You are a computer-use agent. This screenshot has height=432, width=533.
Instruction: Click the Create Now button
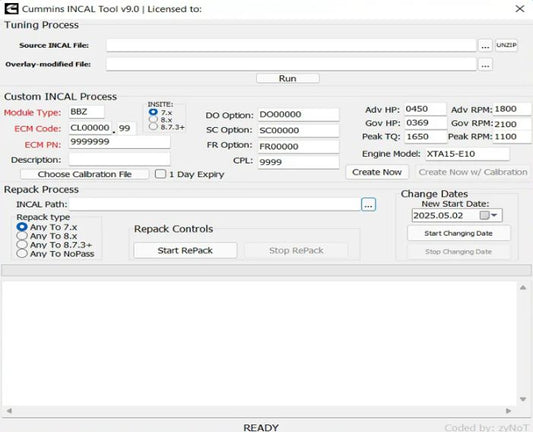pos(377,172)
